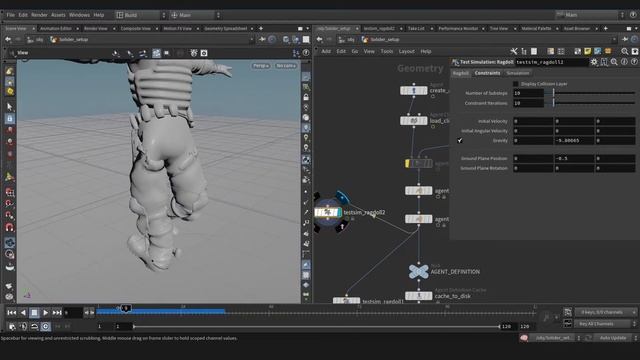Select the Ragdoll parameter tab
The width and height of the screenshot is (640, 360).
pyautogui.click(x=461, y=73)
